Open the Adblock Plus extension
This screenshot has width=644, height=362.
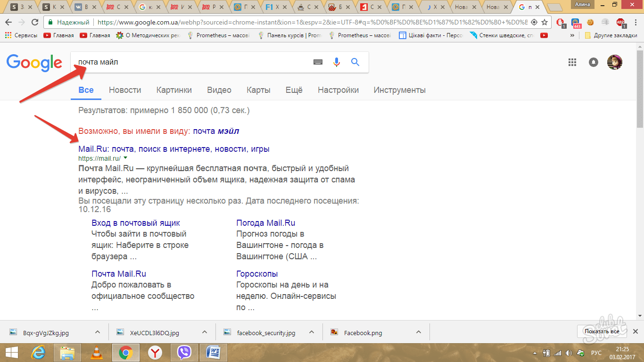click(x=621, y=23)
